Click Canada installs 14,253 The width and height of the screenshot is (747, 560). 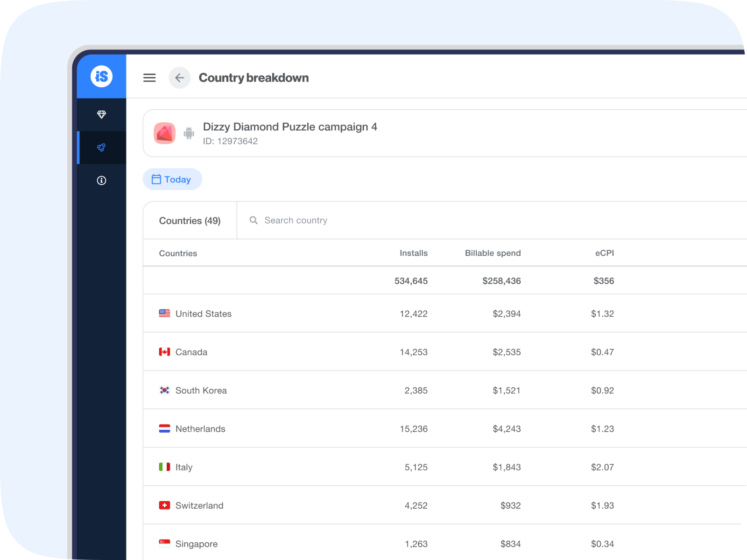414,352
